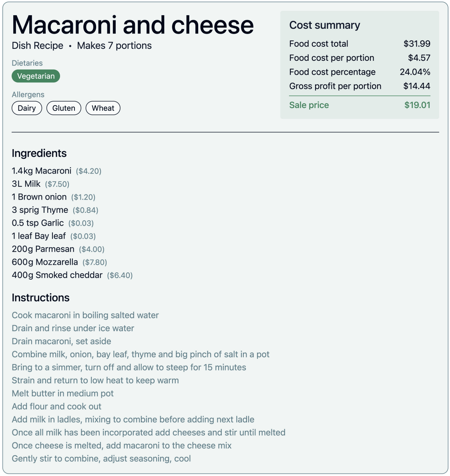The height and width of the screenshot is (476, 450).
Task: Select the Wheat allergen tag
Action: 103,108
